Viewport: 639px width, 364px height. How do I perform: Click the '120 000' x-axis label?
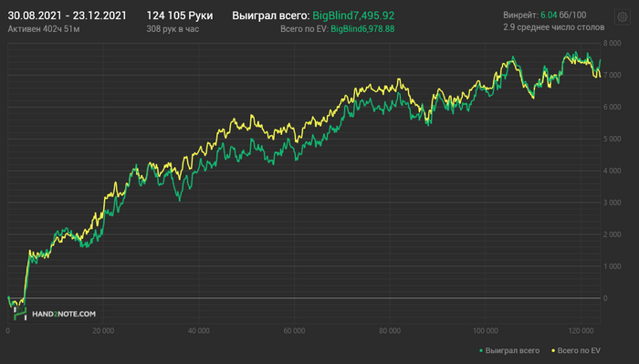581,330
